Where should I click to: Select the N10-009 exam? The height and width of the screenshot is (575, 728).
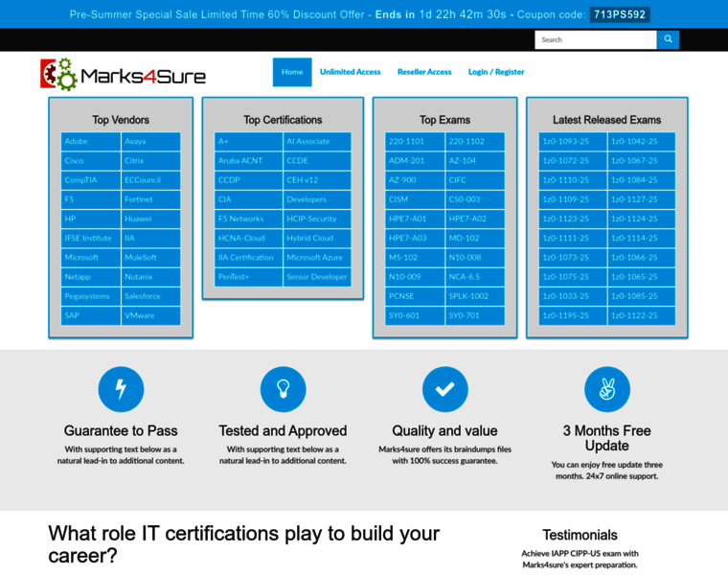(415, 277)
